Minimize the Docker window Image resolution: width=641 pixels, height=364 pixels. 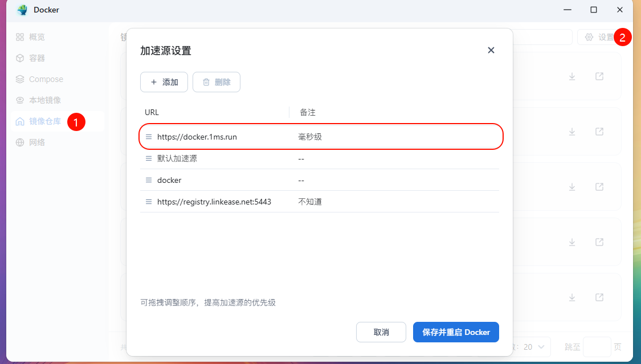(567, 10)
